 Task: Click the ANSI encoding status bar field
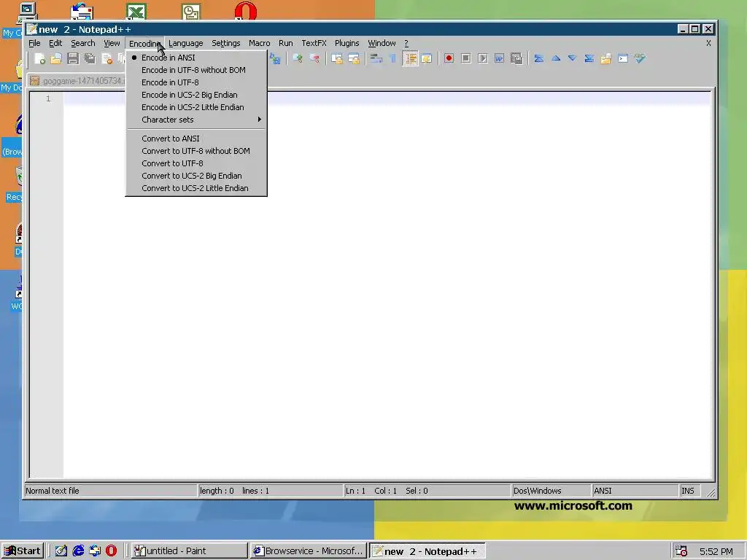tap(635, 491)
